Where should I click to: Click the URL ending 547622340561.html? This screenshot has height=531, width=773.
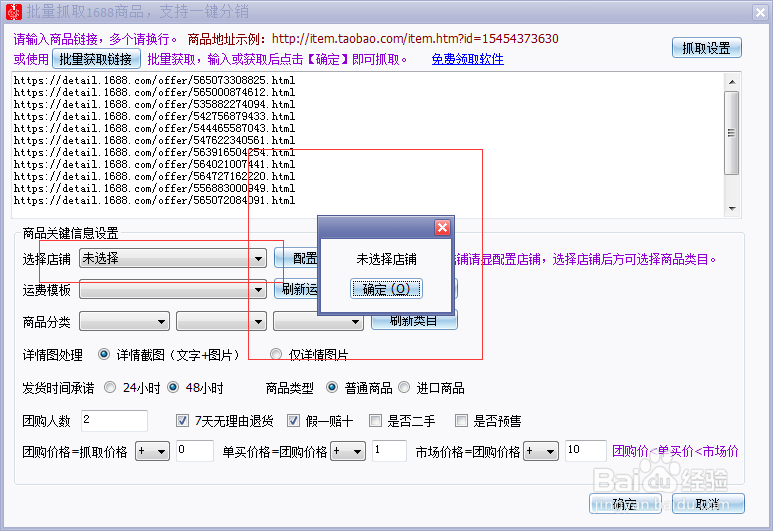click(x=154, y=141)
